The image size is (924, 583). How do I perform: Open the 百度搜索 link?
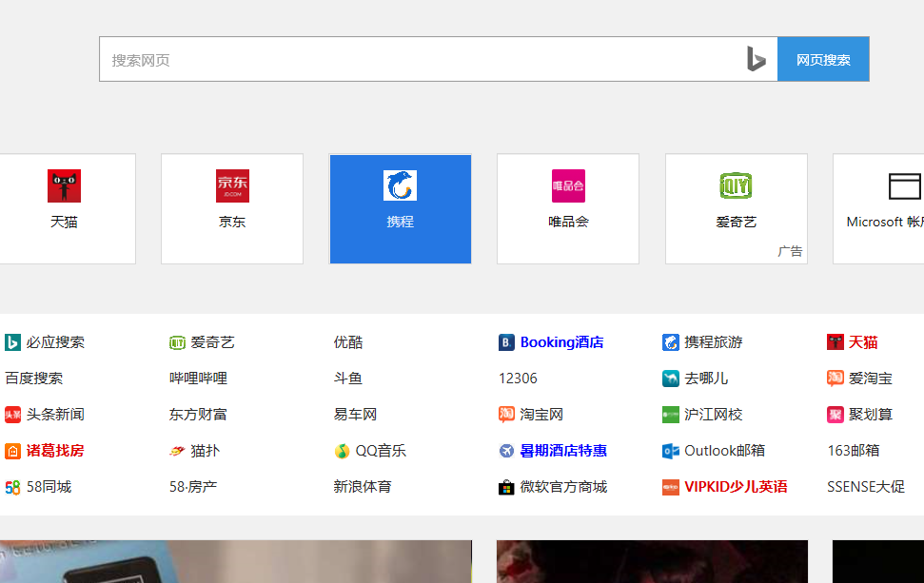[33, 379]
